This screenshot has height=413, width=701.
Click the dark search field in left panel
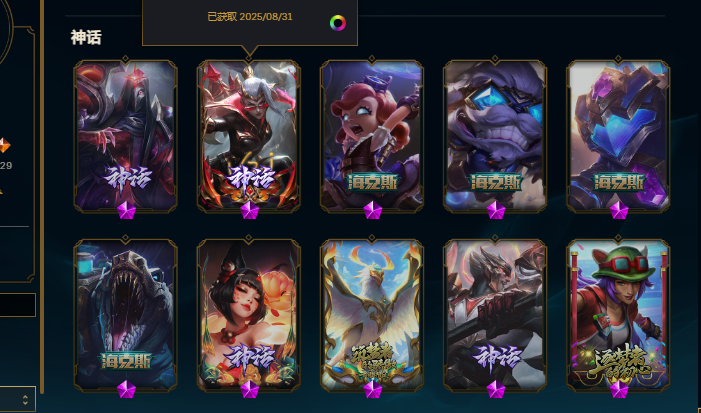(x=17, y=305)
